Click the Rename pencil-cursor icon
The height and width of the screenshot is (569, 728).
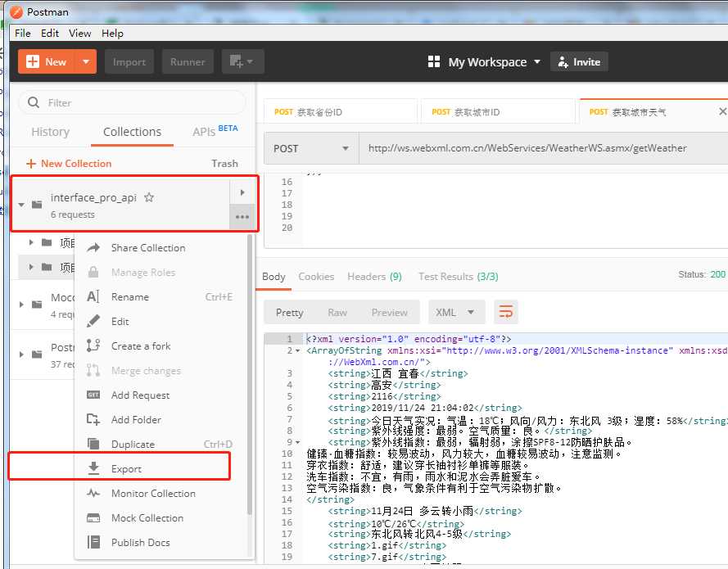tap(93, 296)
